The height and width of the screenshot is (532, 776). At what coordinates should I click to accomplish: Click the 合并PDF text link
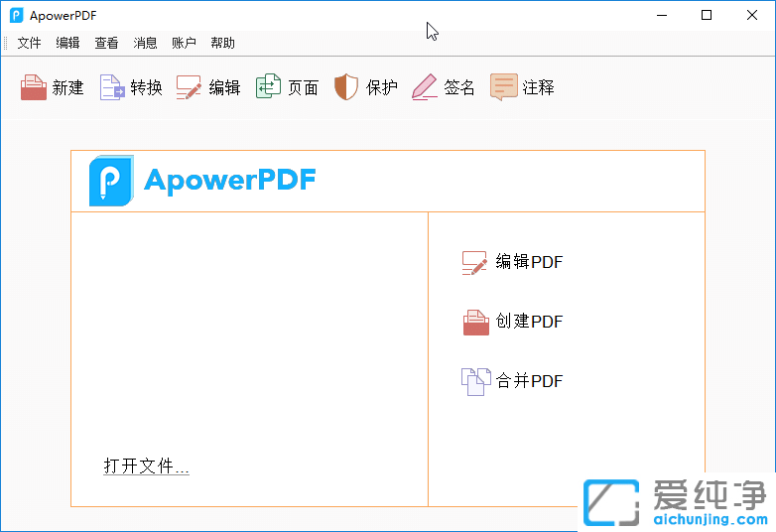pyautogui.click(x=529, y=380)
